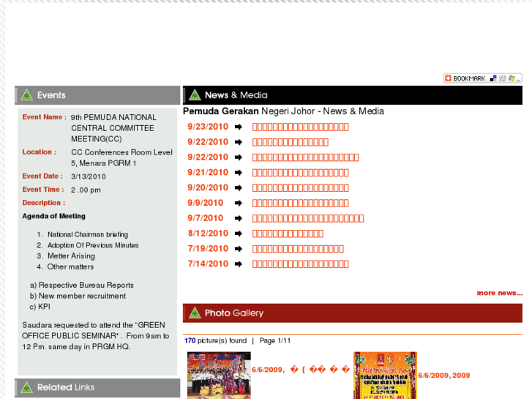Click the Delicious icon beside BOOKMARK
Screen dimensions: 532x399
coord(493,78)
